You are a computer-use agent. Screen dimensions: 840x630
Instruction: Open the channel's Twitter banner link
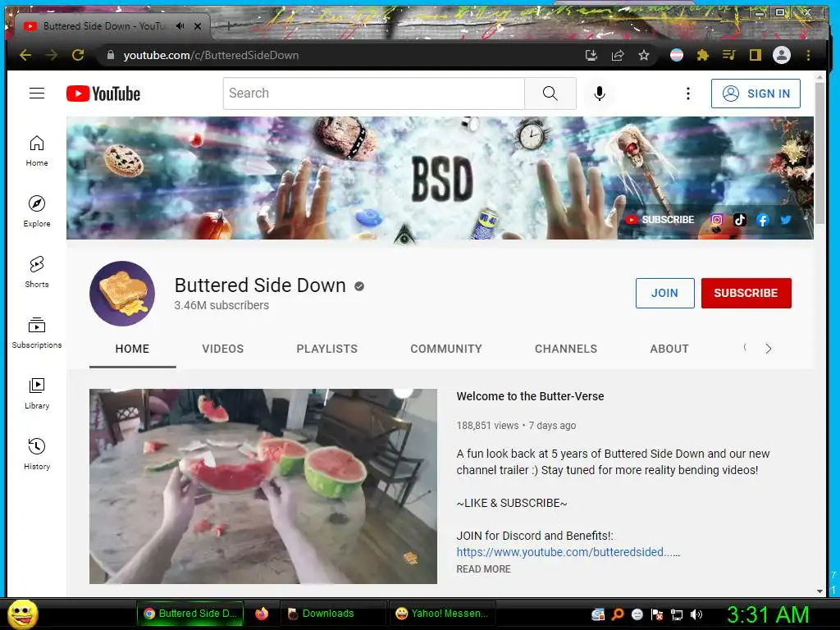pyautogui.click(x=786, y=220)
